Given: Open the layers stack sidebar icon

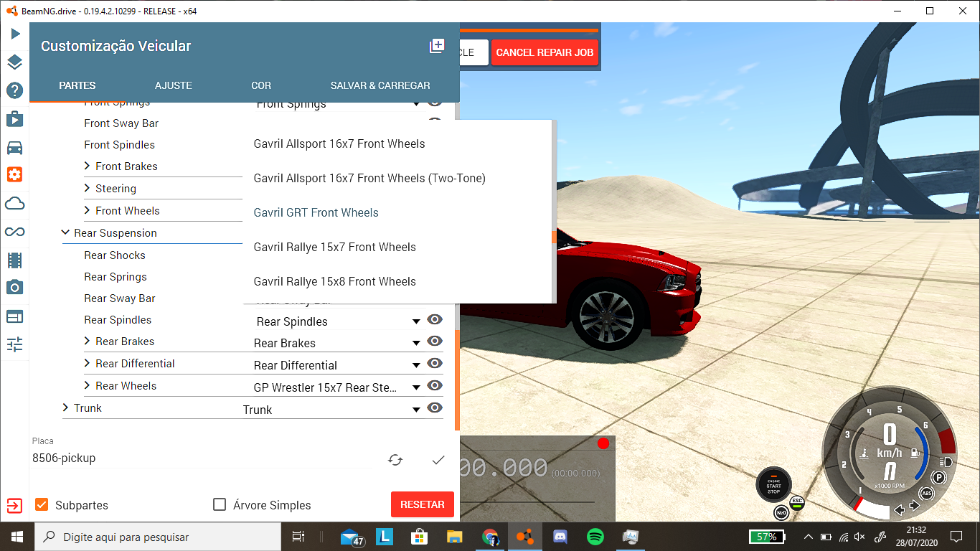Looking at the screenshot, I should pos(14,62).
